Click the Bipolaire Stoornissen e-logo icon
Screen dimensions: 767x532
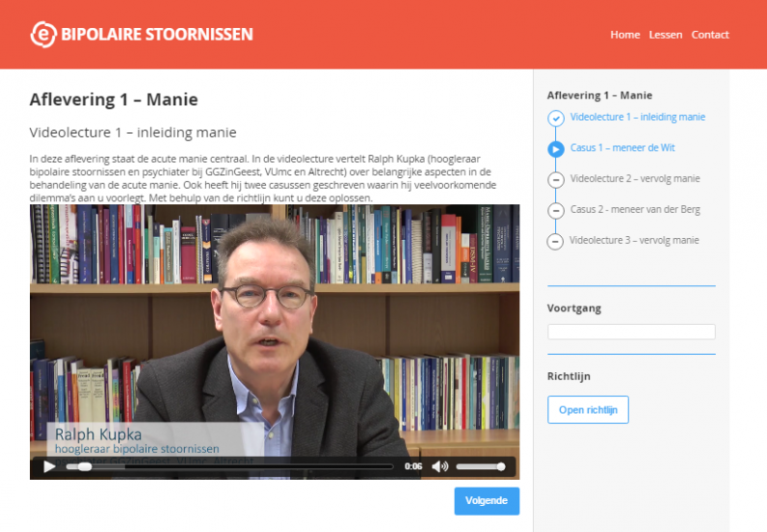click(44, 34)
